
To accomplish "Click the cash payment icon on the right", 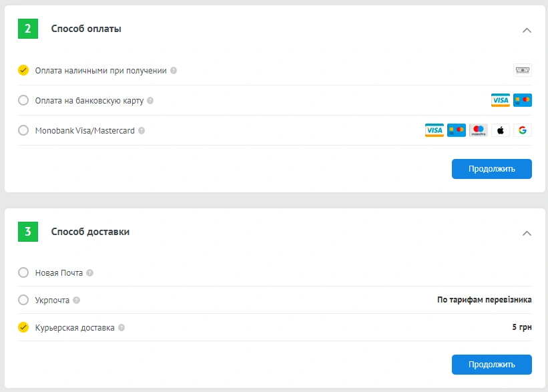I will point(522,70).
